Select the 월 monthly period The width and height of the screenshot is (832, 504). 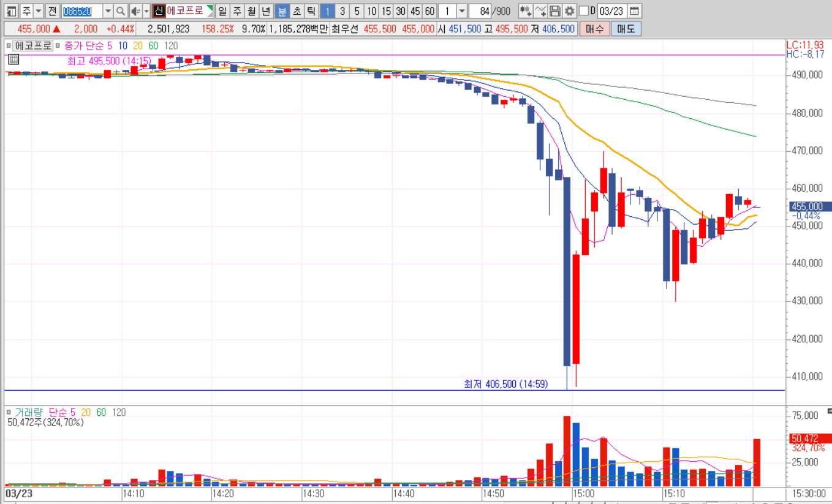pos(251,10)
